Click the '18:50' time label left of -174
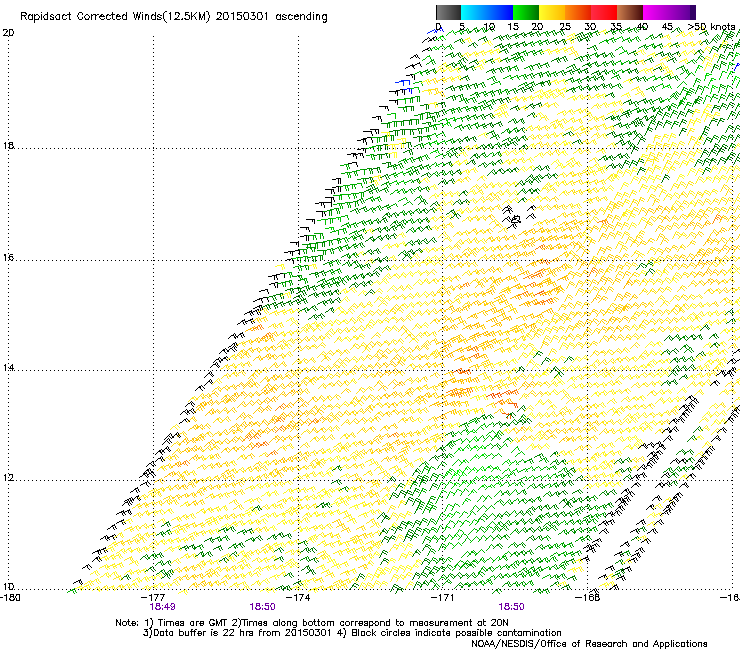This screenshot has width=740, height=650. tap(262, 607)
